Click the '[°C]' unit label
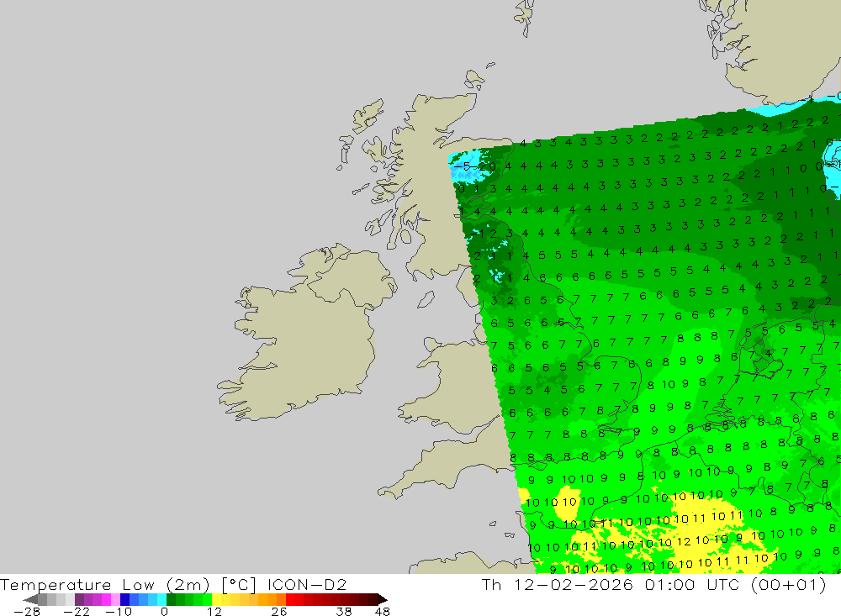Image resolution: width=841 pixels, height=616 pixels. [239, 585]
